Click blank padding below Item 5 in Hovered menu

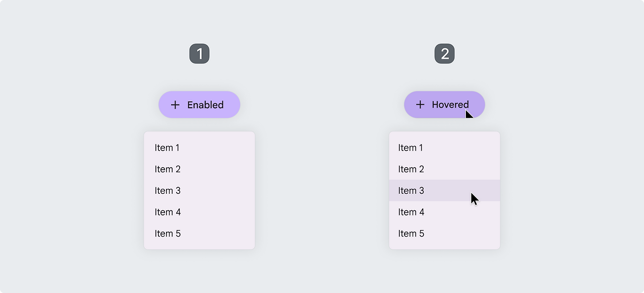click(445, 245)
